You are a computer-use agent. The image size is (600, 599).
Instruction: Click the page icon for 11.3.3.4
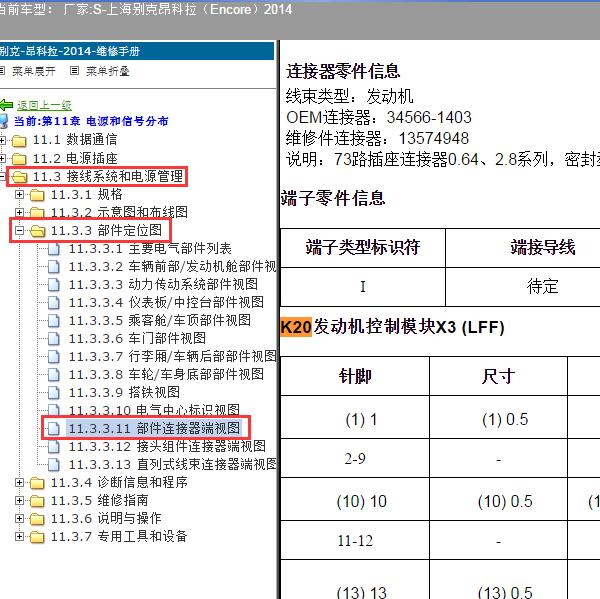54,303
